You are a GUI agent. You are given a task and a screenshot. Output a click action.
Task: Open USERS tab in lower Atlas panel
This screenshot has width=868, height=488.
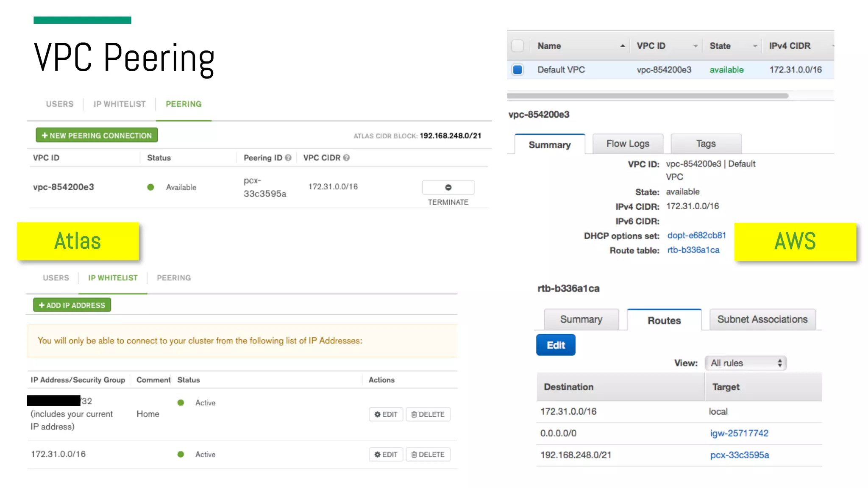pyautogui.click(x=56, y=278)
